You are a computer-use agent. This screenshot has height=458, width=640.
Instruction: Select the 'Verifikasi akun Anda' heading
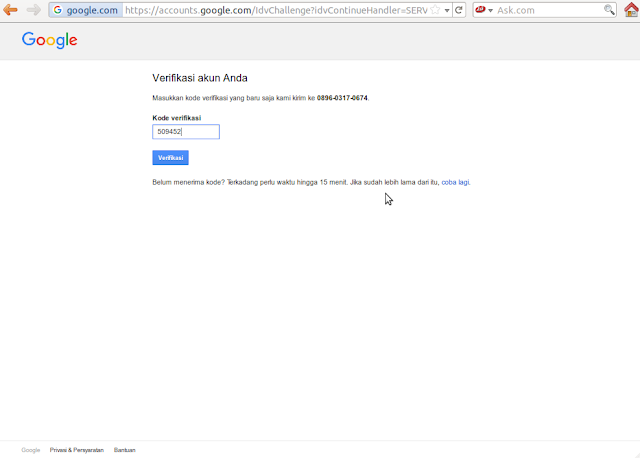point(200,78)
